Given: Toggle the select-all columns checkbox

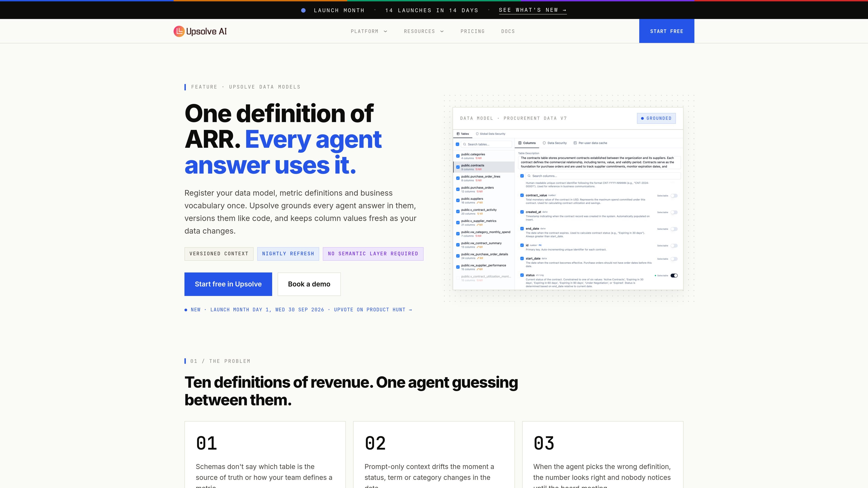Looking at the screenshot, I should point(522,176).
